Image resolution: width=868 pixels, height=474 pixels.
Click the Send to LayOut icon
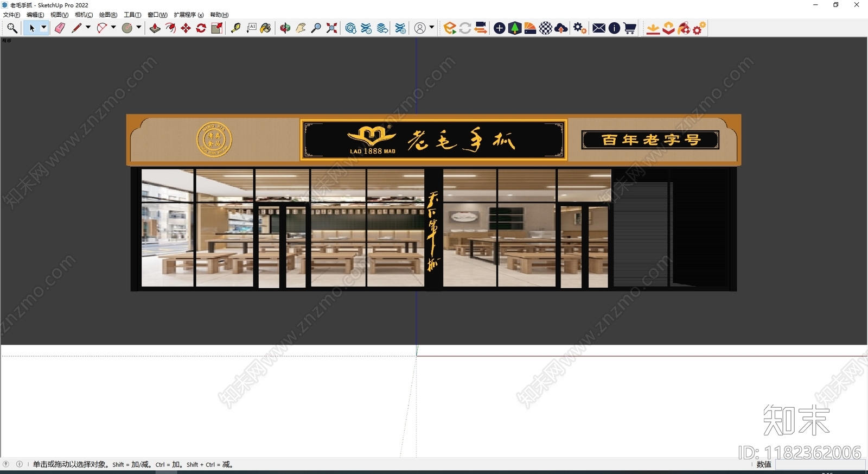382,28
